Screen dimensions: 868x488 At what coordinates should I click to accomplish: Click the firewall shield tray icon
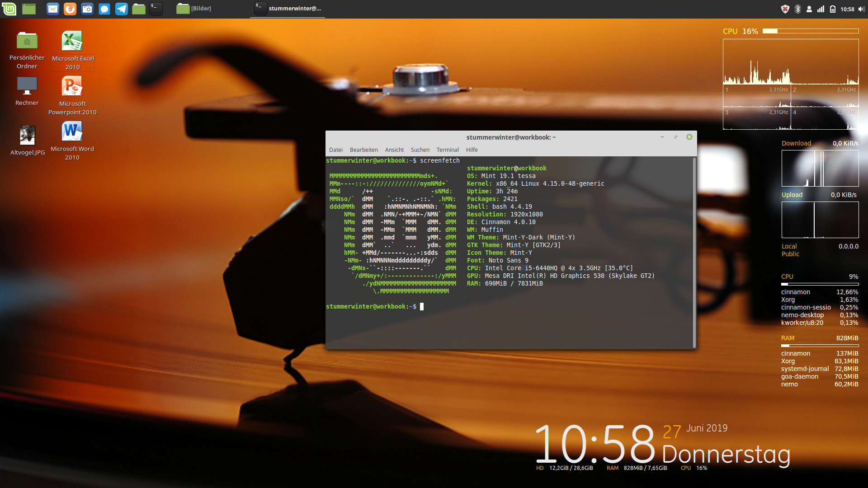point(785,9)
